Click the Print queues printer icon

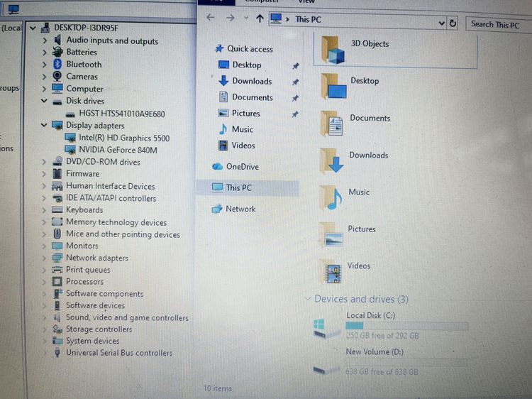[57, 269]
